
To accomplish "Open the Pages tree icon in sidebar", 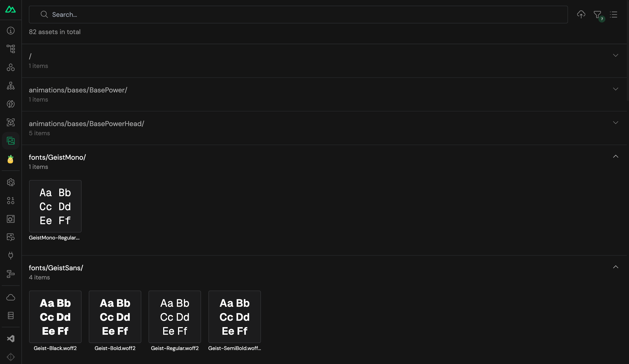I will [10, 49].
